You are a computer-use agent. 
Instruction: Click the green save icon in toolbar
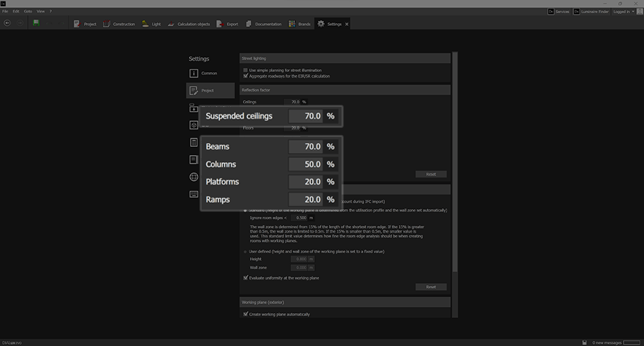coord(36,23)
